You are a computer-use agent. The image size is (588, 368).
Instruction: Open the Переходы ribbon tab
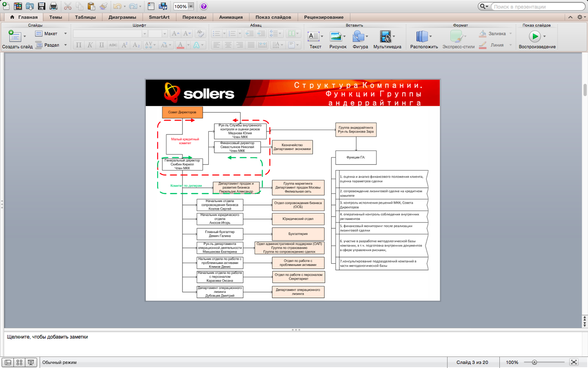(194, 17)
